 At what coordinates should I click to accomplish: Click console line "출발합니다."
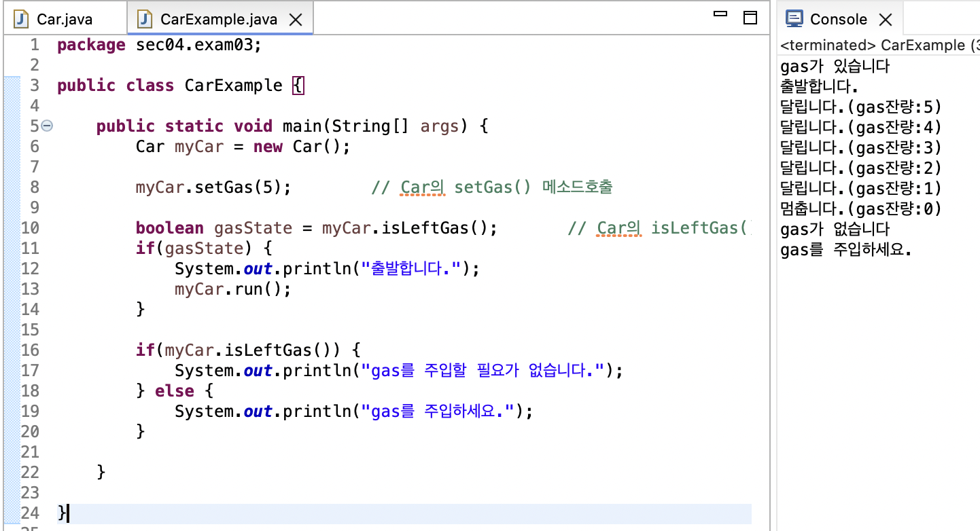pos(819,87)
